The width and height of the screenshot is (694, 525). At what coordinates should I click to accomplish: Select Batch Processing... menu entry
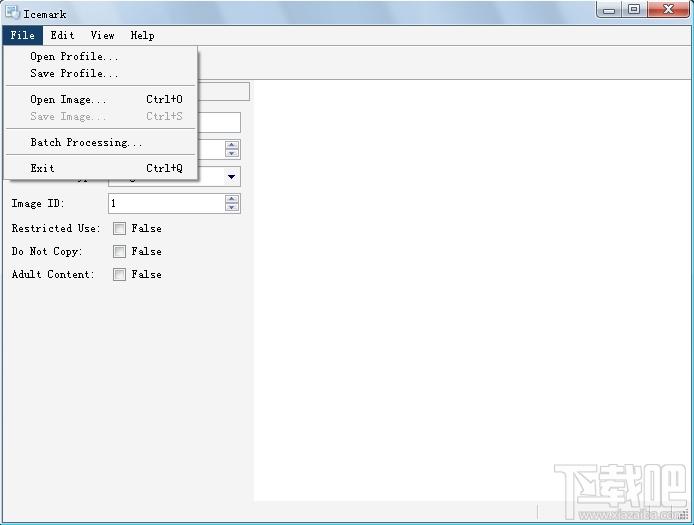[101, 143]
